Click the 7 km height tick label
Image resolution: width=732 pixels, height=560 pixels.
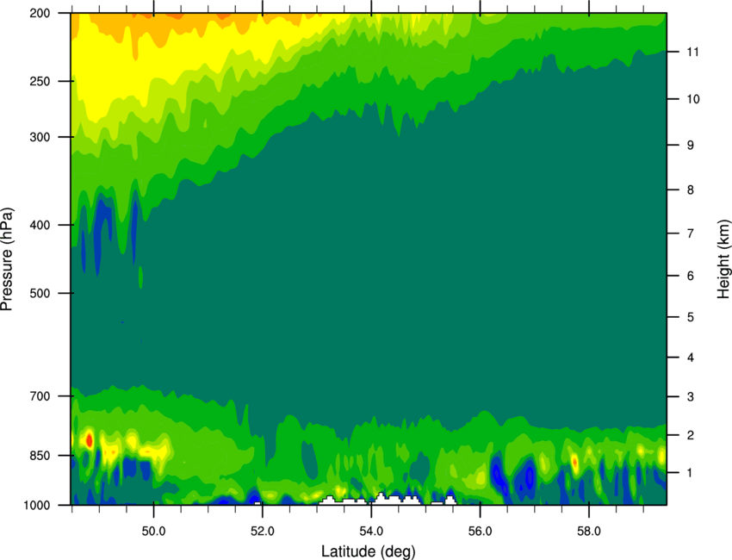point(691,233)
